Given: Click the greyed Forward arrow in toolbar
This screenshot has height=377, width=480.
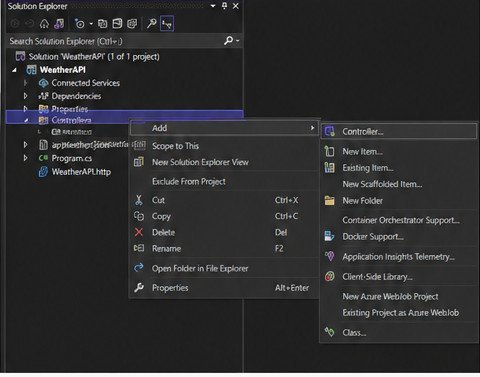Looking at the screenshot, I should (x=30, y=24).
